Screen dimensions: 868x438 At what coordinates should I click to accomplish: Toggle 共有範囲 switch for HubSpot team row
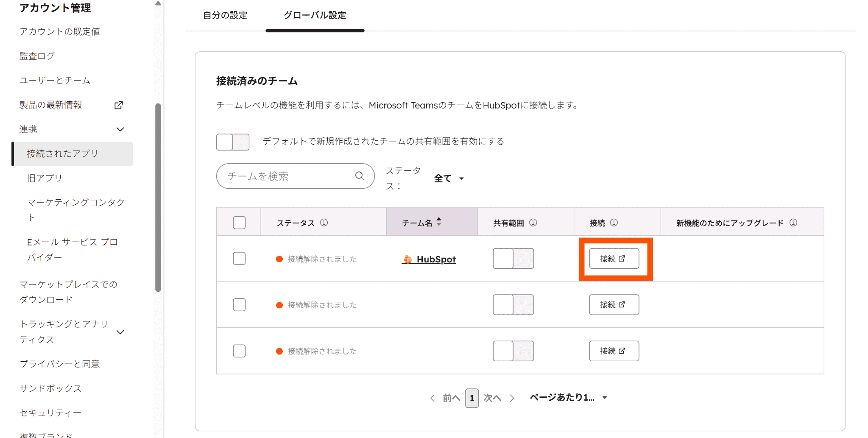[513, 259]
